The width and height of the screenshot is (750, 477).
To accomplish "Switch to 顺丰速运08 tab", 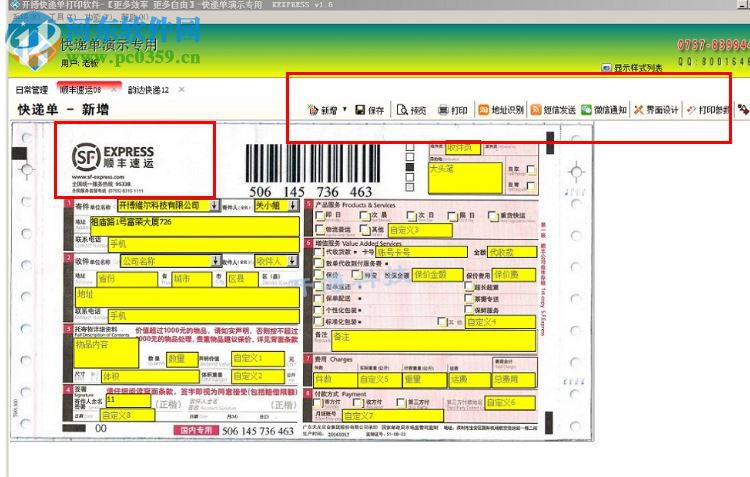I will point(80,89).
